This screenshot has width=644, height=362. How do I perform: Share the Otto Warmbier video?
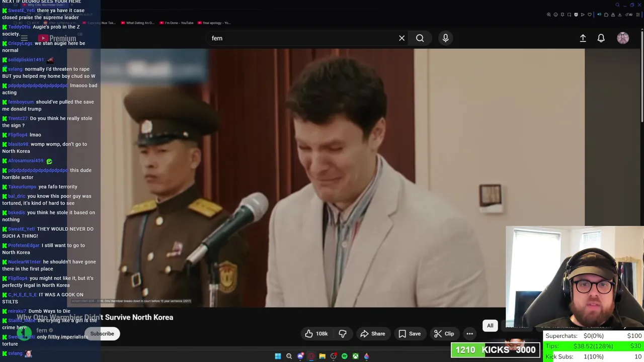point(373,334)
